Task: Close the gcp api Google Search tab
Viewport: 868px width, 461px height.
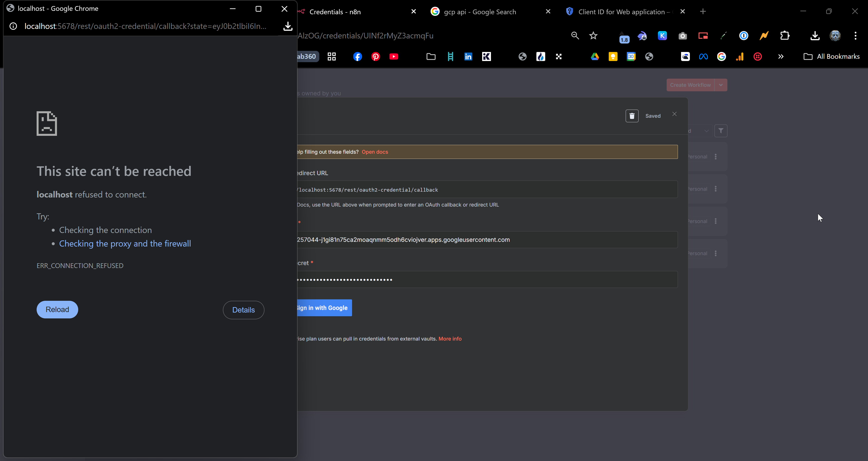Action: tap(548, 12)
